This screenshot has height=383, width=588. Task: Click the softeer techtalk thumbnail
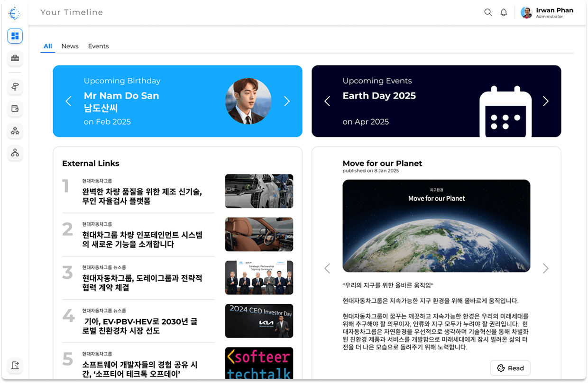[259, 363]
